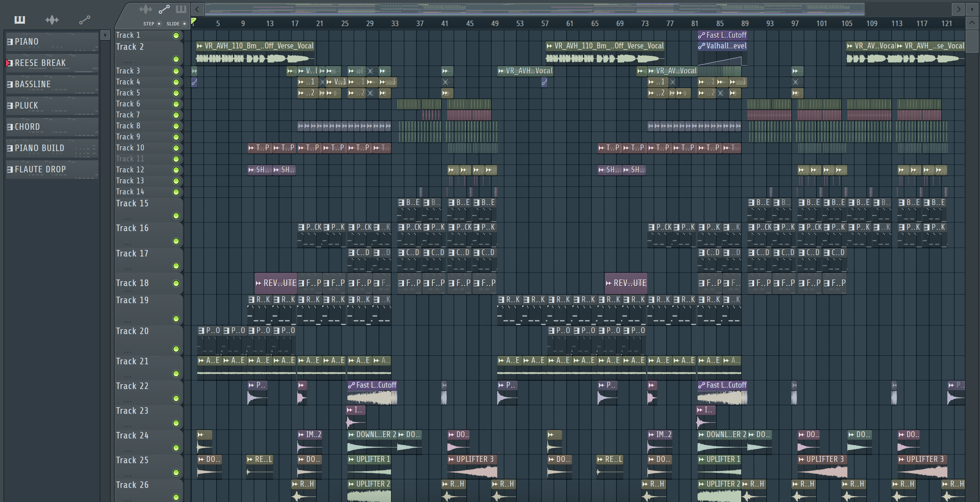Image resolution: width=980 pixels, height=502 pixels.
Task: Toggle the STEP mode radio button
Action: (159, 24)
